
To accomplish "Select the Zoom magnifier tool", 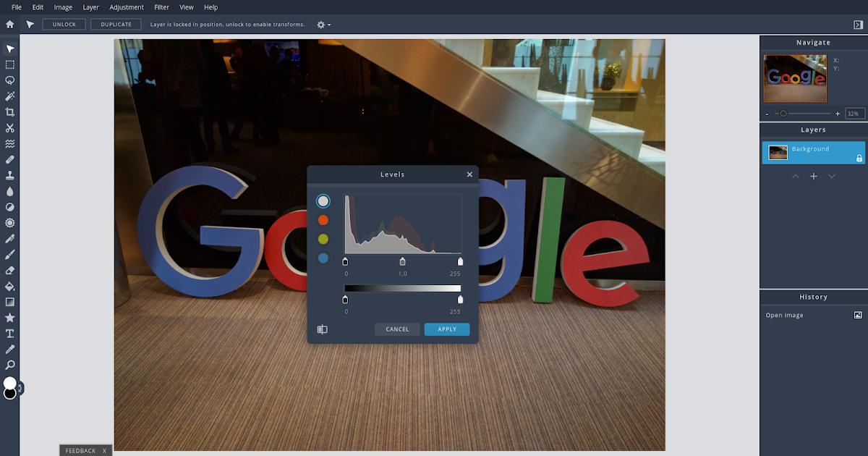I will point(10,366).
